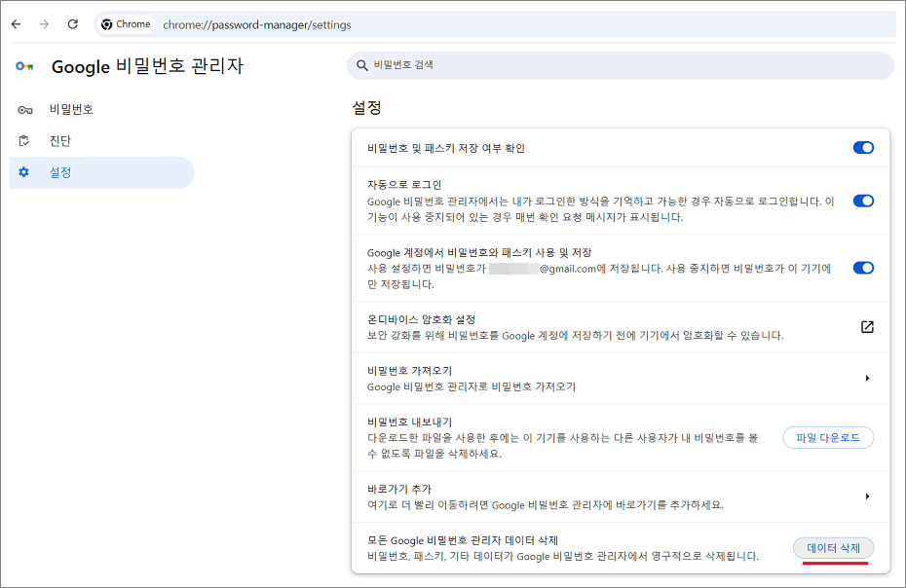Click the address bar URL chrome://password-manager/settings
The width and height of the screenshot is (906, 588).
257,25
